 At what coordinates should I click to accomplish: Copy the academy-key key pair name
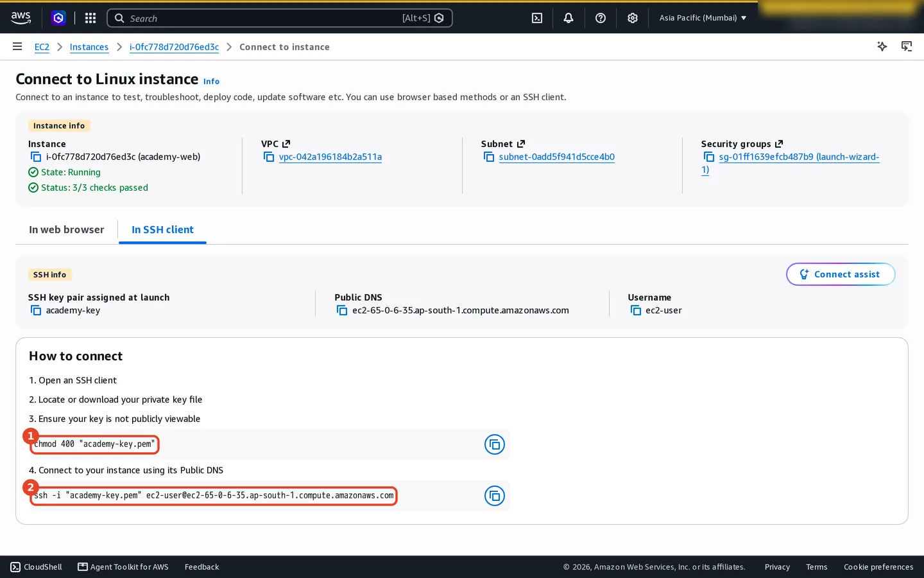coord(36,310)
